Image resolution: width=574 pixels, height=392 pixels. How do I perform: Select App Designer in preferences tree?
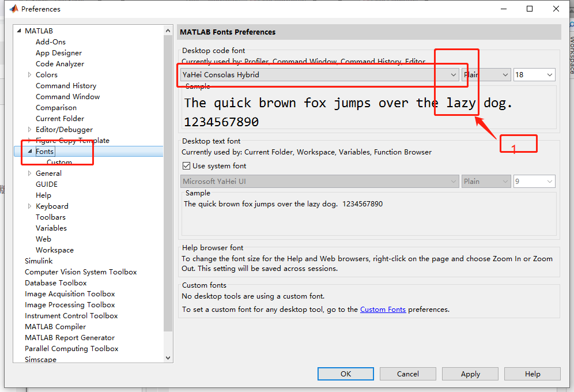pos(59,52)
